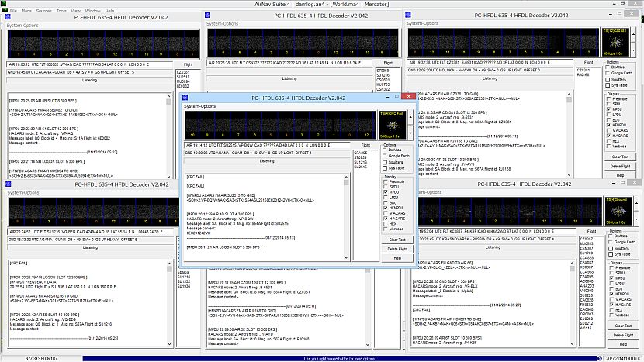Screen dimensions: 644x362
Task: Open System-Options menu in top-right decoder window
Action: 423,23
